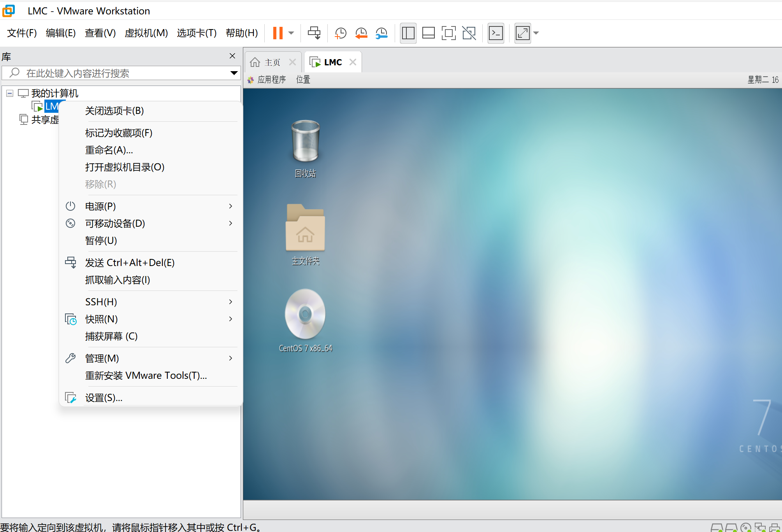The image size is (782, 532).
Task: Open snapshot manager with the wrench clock icon
Action: point(381,33)
